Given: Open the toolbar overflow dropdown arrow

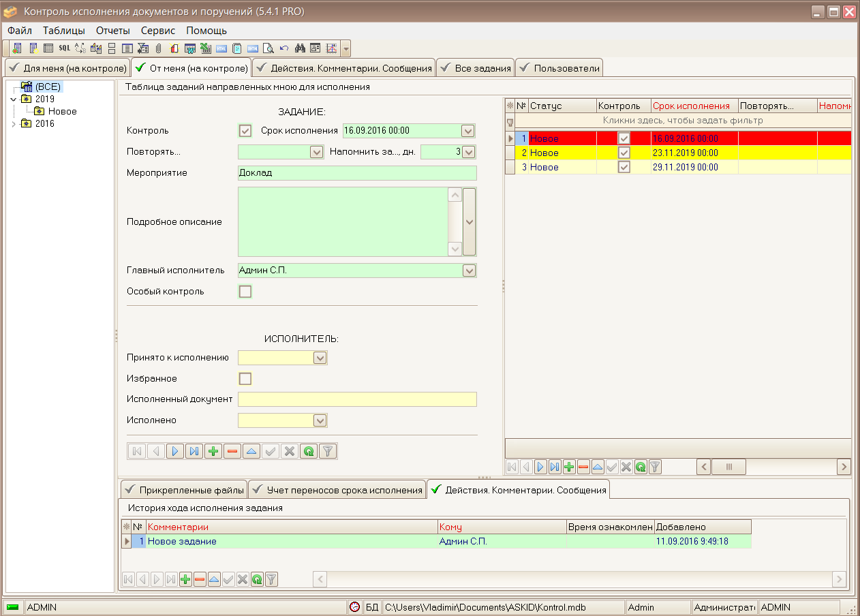Looking at the screenshot, I should click(x=346, y=48).
